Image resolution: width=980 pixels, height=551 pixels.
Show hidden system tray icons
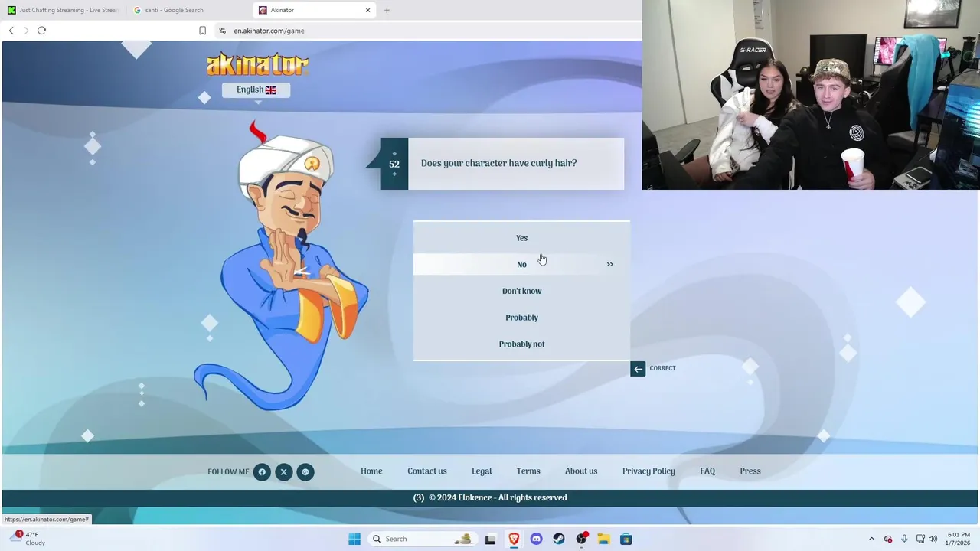tap(871, 539)
